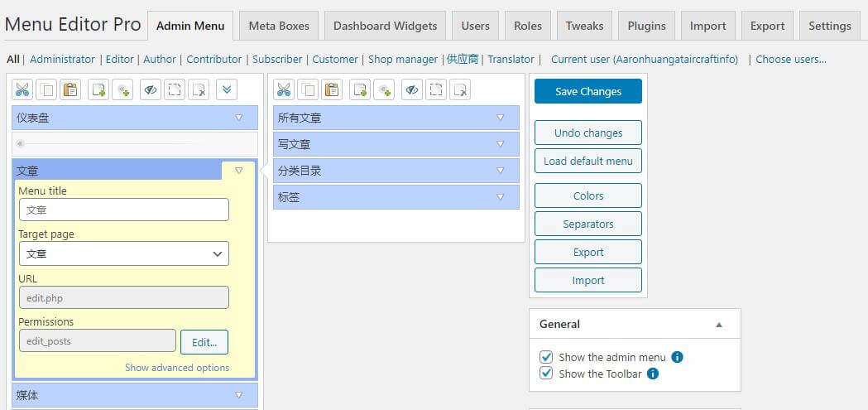868x410 pixels.
Task: Select the Shop manager role filter
Action: [x=403, y=60]
